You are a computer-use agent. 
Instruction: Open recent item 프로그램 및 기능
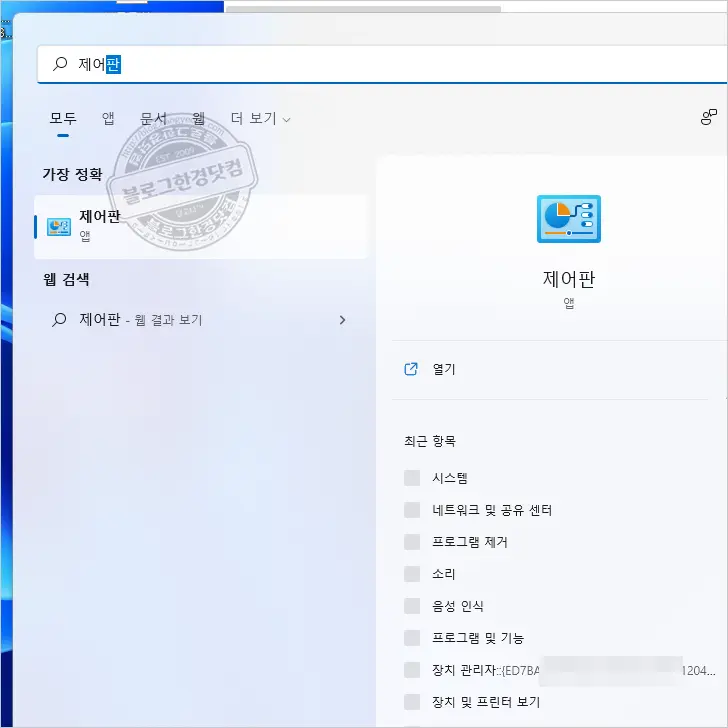point(478,638)
